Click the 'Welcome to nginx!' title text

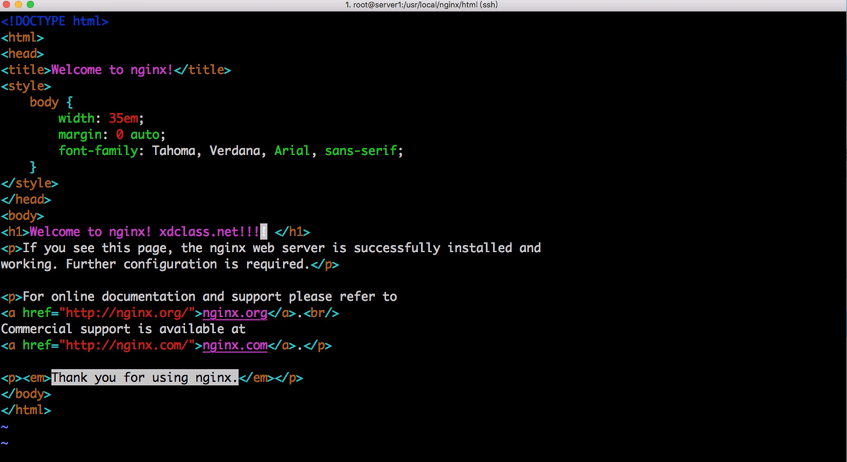click(112, 70)
